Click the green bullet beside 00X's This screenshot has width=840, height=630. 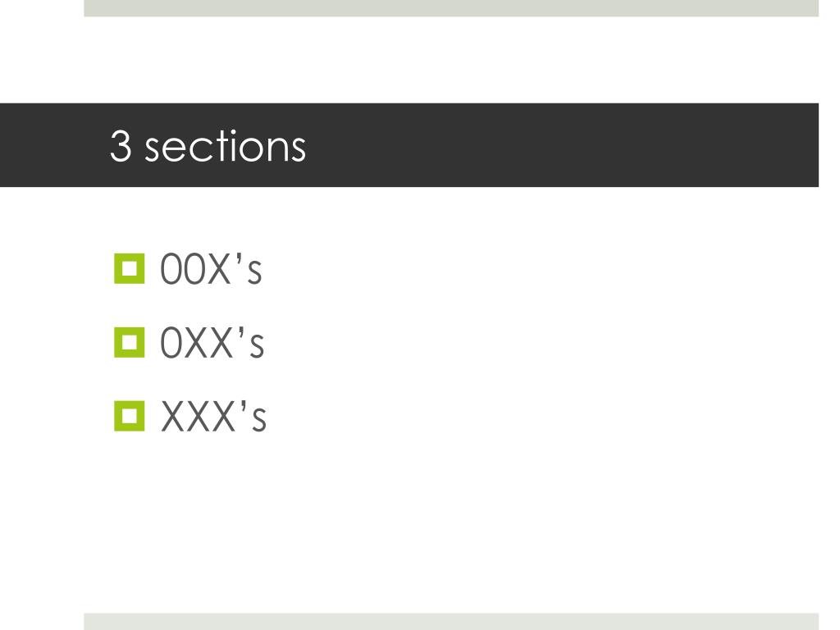pos(129,269)
